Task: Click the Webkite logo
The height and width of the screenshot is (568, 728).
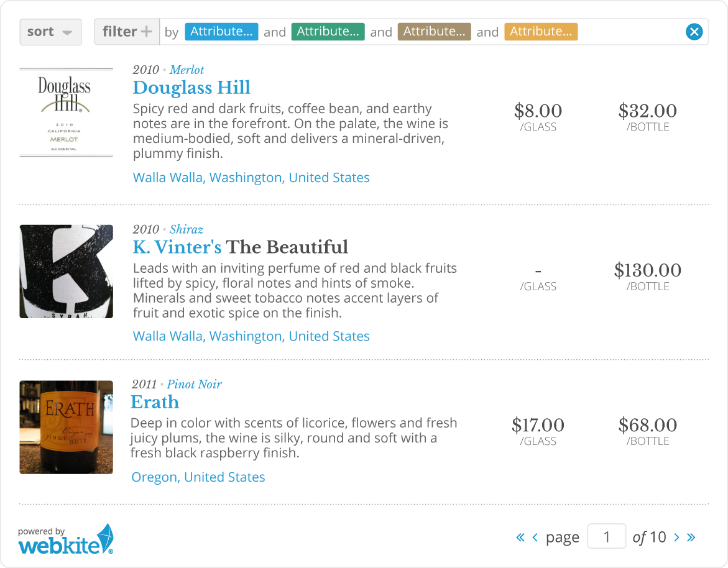Action: 66,539
